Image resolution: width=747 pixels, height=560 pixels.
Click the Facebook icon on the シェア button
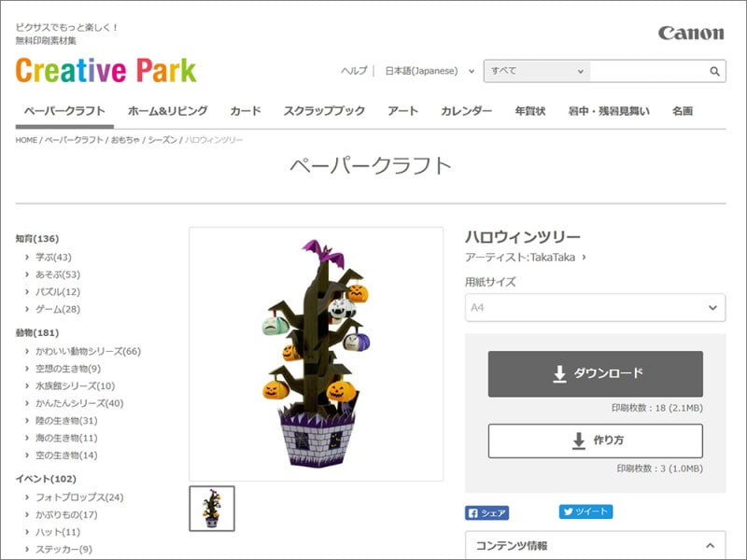tap(472, 511)
